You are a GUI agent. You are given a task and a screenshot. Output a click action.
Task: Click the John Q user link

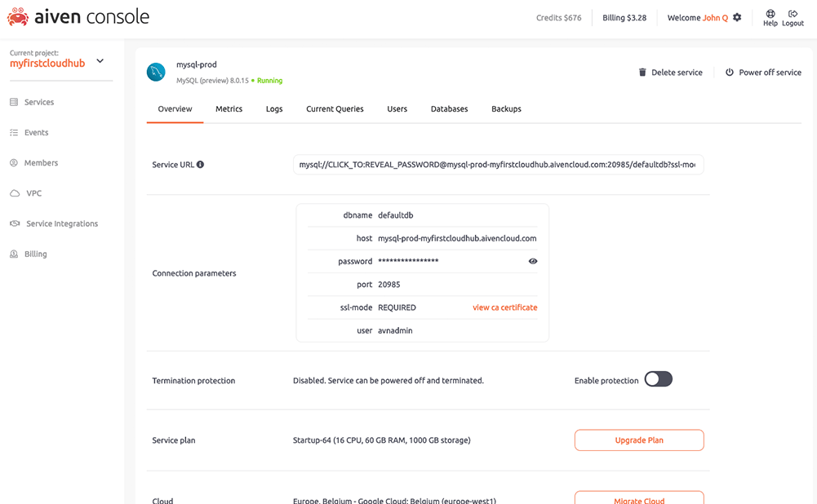[715, 18]
